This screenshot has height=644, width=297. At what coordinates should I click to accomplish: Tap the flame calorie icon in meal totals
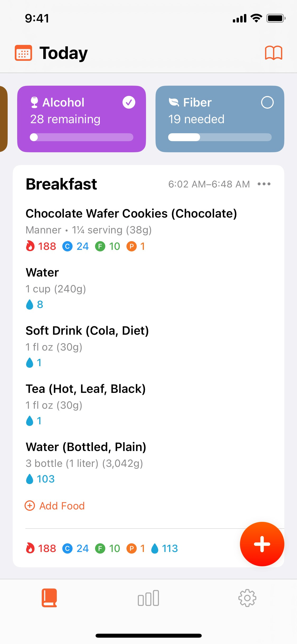pyautogui.click(x=30, y=548)
